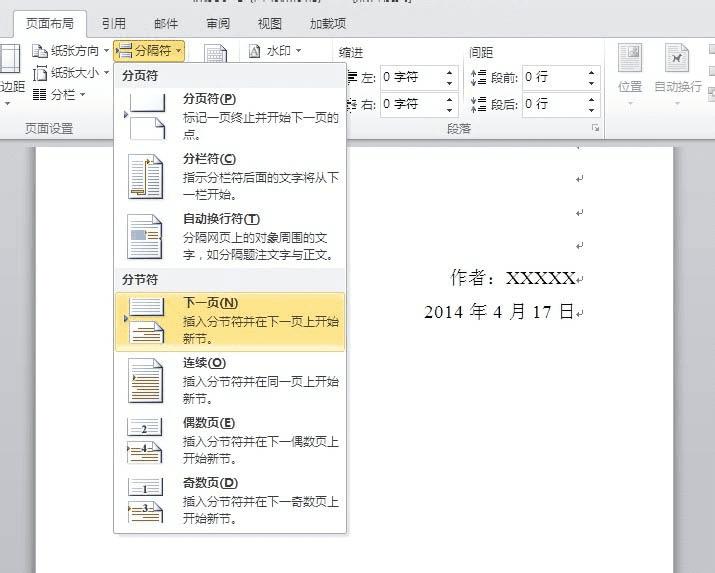The height and width of the screenshot is (573, 715).
Task: Click the 分页符 page break icon
Action: point(145,117)
